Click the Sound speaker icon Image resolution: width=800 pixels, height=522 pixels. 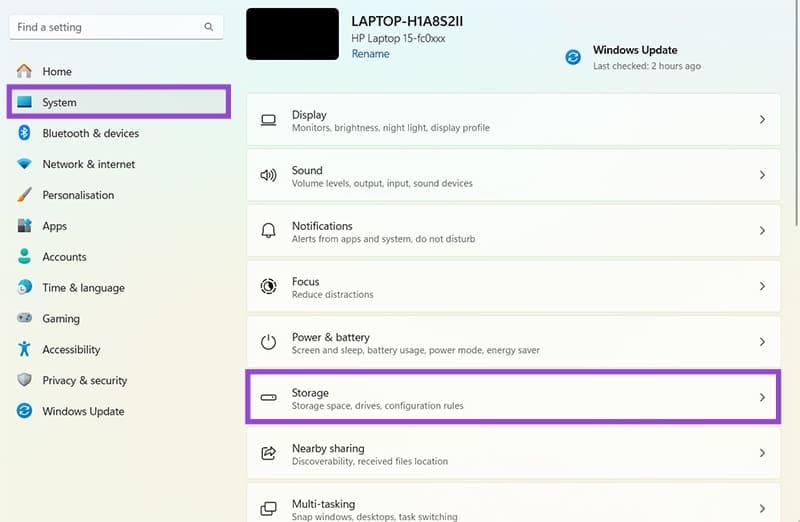(x=268, y=176)
